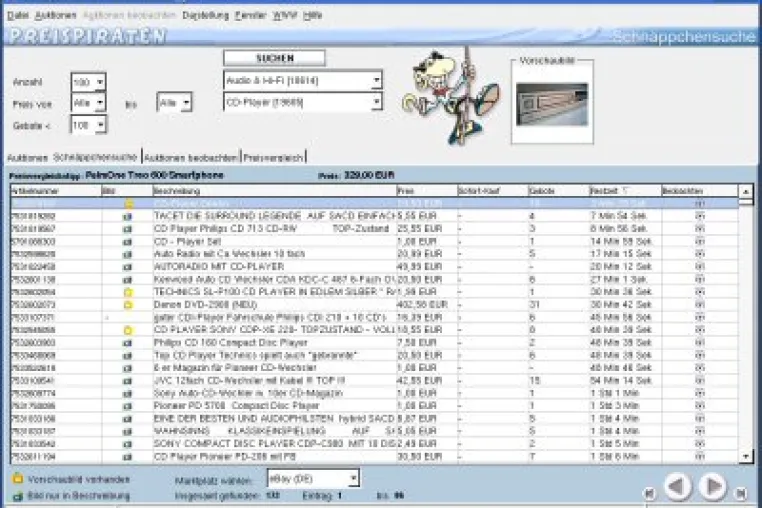Image resolution: width=762 pixels, height=508 pixels.
Task: Open the Auktionen menu
Action: click(x=55, y=16)
